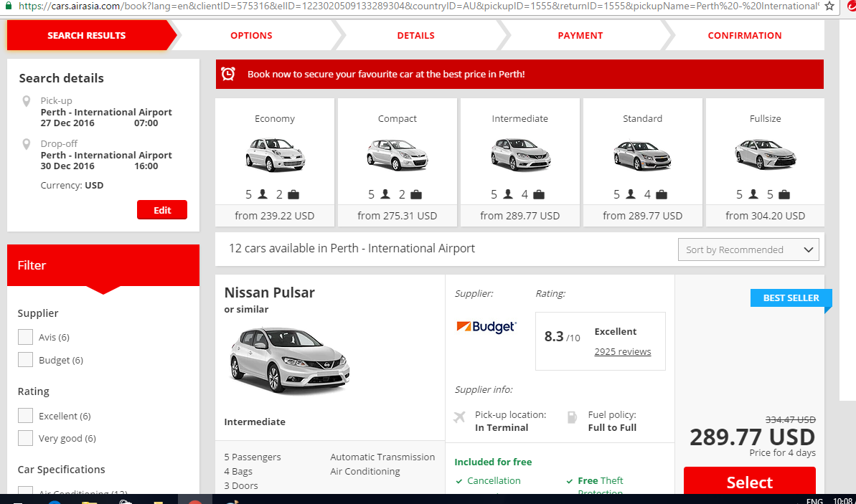Tick the Budget supplier checkbox
This screenshot has height=504, width=856.
pyautogui.click(x=25, y=359)
